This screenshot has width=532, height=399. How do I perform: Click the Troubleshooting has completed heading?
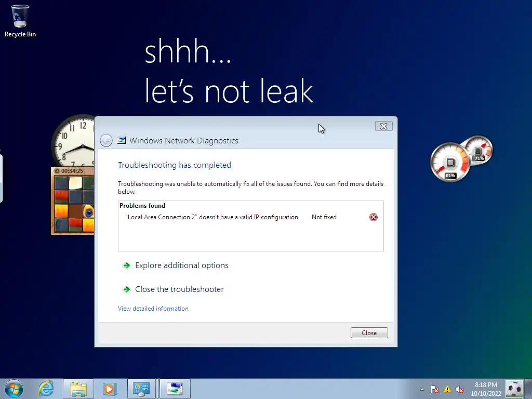click(175, 165)
